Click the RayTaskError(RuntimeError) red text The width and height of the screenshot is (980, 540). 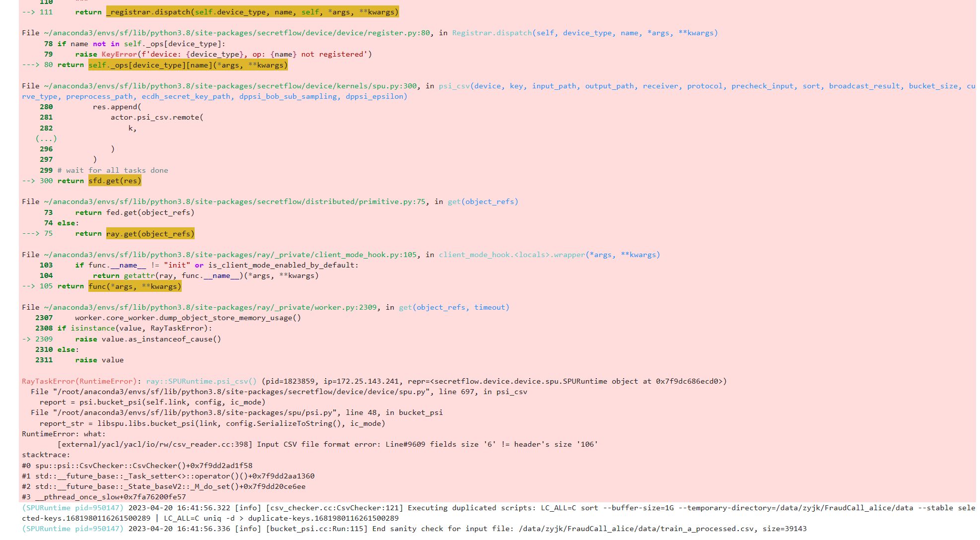tap(79, 381)
